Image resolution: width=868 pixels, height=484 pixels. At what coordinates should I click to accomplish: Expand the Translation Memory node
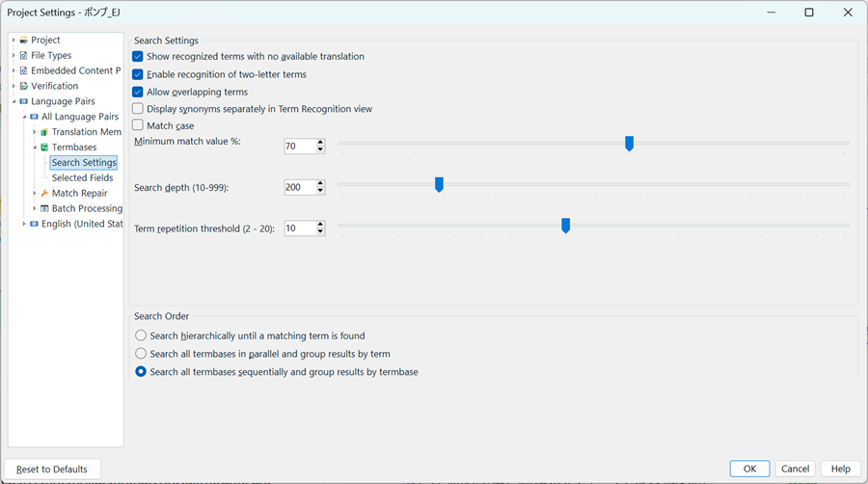coord(35,132)
